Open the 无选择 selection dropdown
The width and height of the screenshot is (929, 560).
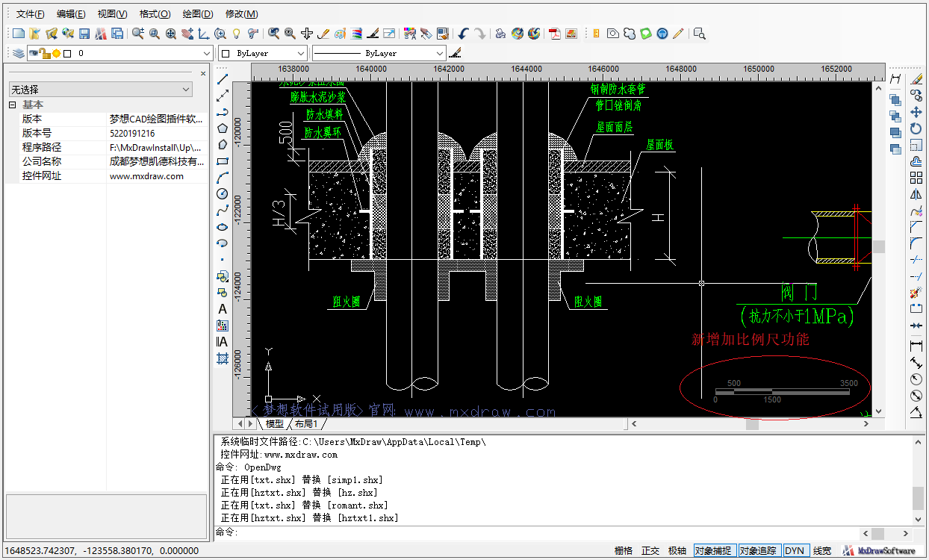tap(101, 90)
